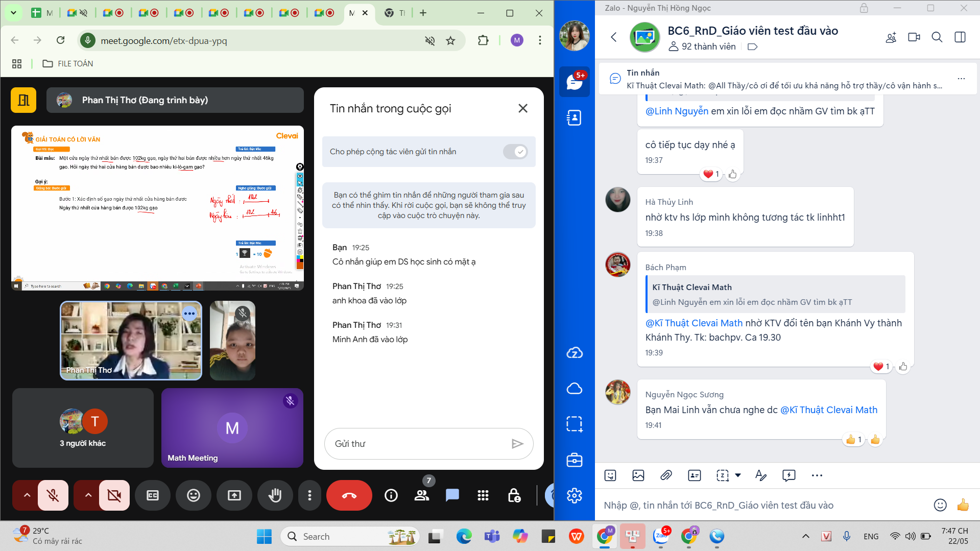This screenshot has height=551, width=980.
Task: Turn on the camera in Google Meet
Action: [x=114, y=495]
